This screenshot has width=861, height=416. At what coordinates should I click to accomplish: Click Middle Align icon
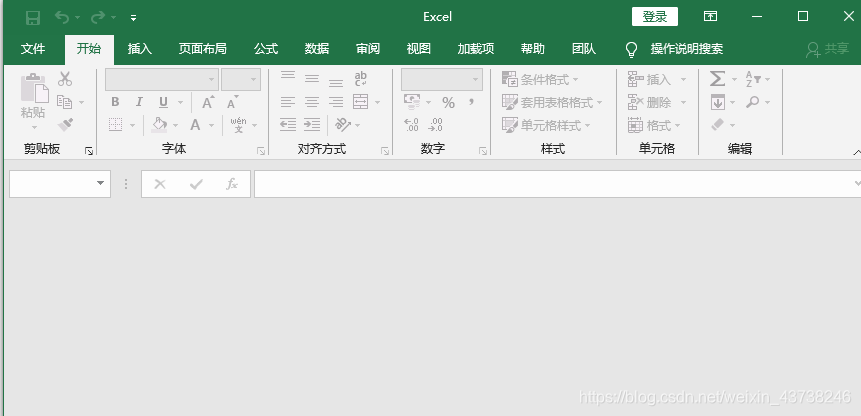click(312, 79)
